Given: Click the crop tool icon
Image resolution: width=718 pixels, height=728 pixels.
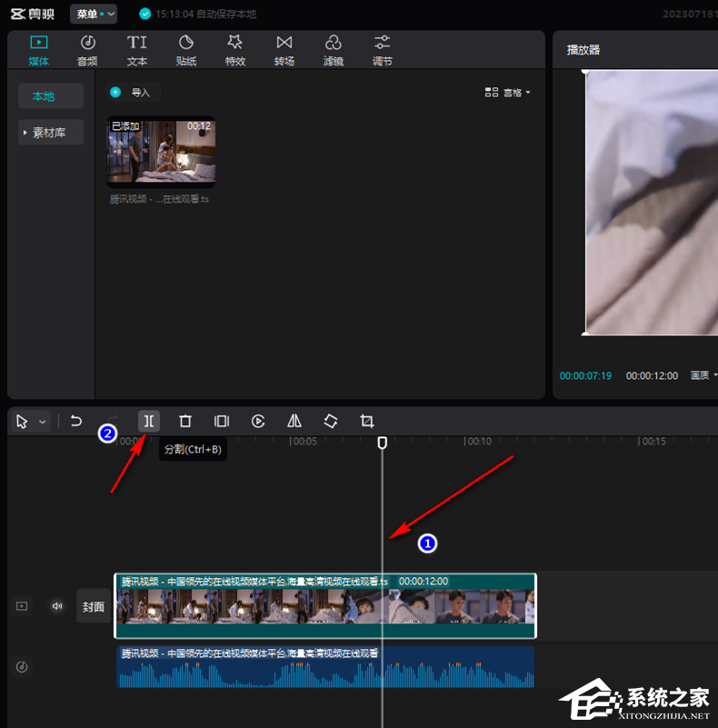Looking at the screenshot, I should 367,421.
